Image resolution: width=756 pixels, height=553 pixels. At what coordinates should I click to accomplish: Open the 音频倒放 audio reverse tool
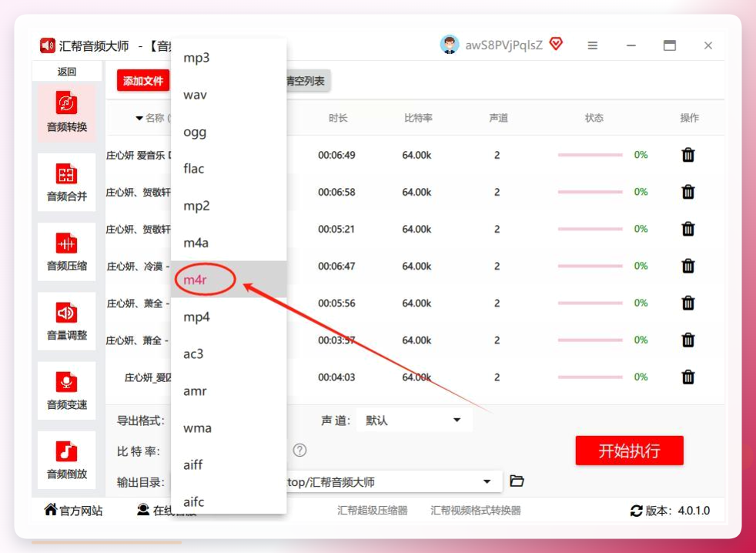[66, 461]
